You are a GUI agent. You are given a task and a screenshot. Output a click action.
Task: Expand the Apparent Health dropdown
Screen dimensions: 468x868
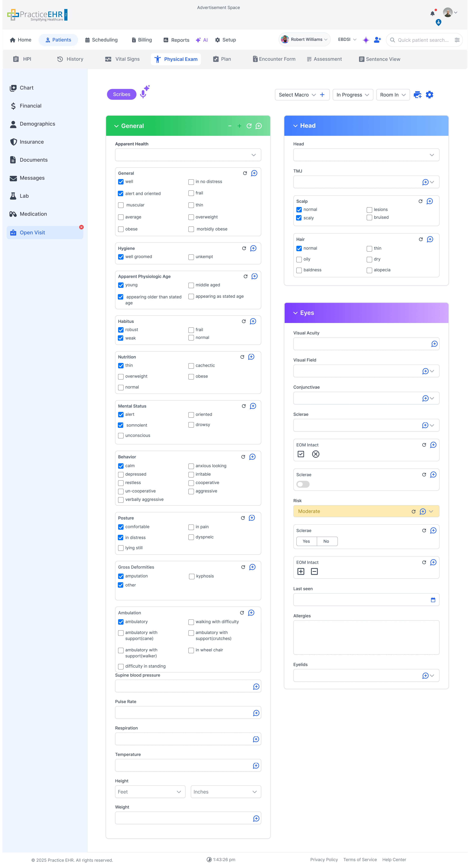coord(188,155)
